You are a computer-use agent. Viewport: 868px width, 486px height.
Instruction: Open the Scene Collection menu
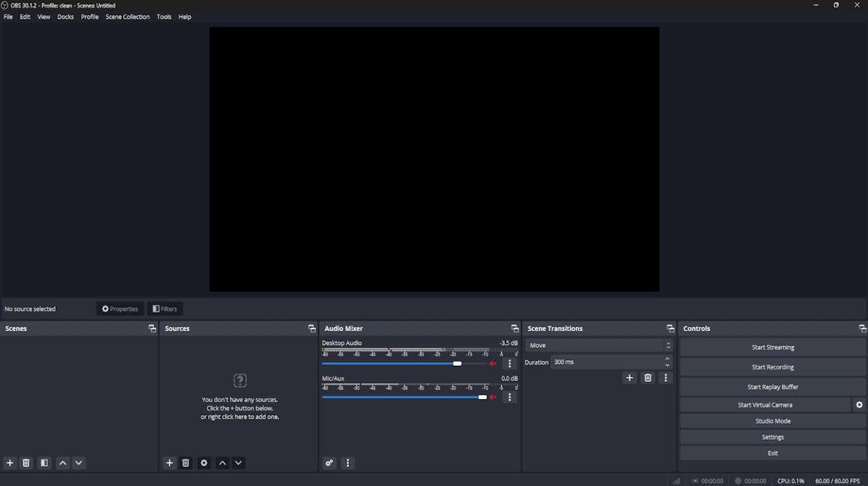click(127, 17)
